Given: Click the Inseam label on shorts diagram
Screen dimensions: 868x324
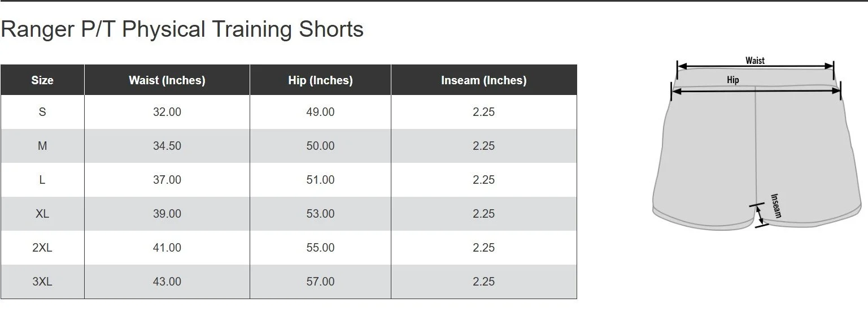Looking at the screenshot, I should [777, 206].
